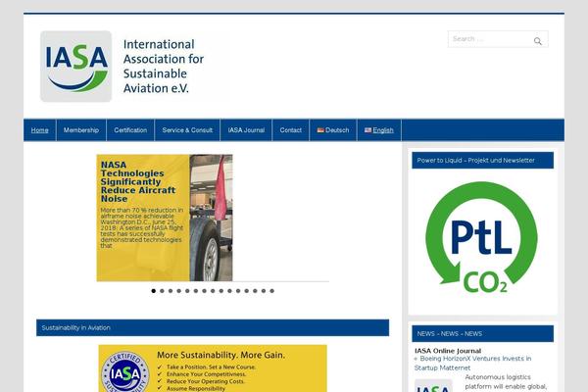The width and height of the screenshot is (588, 392).
Task: Select the fourth slider pagination dot
Action: [x=179, y=291]
